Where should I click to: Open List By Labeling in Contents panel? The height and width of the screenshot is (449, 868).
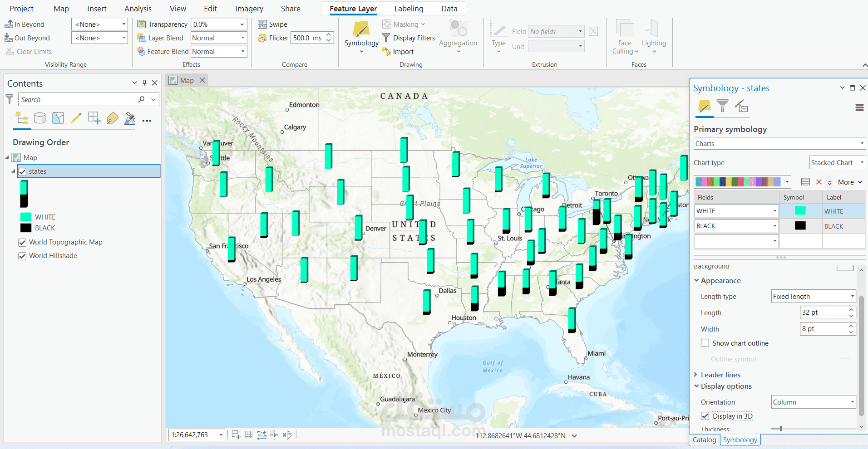(x=112, y=118)
